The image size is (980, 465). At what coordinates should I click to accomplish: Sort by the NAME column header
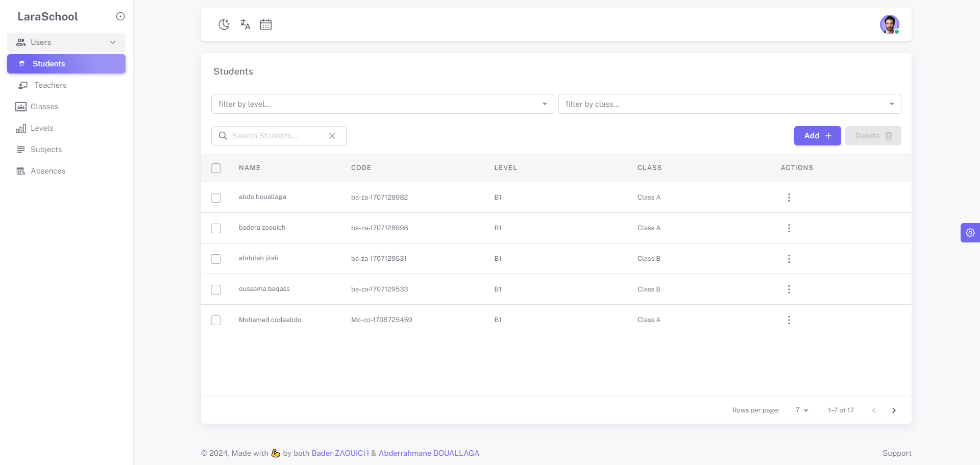point(250,168)
